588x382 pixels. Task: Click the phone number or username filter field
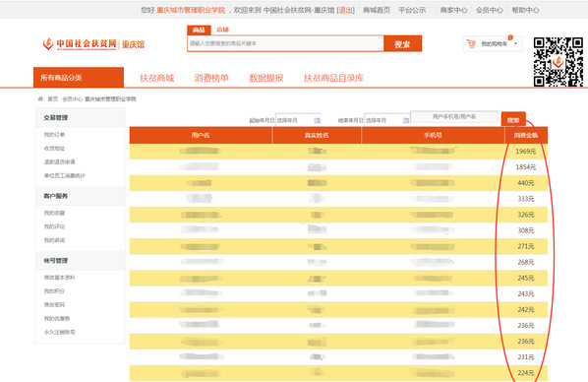[x=454, y=117]
